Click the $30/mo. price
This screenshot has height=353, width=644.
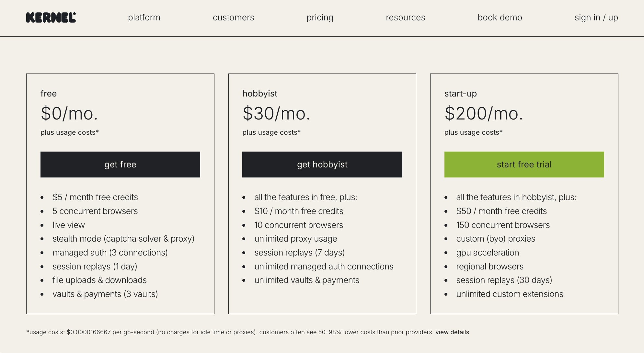coord(276,114)
